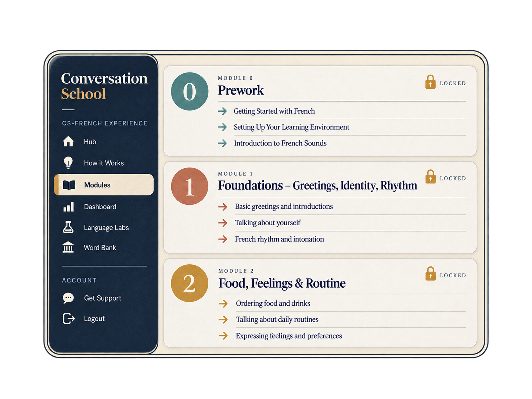Click the MODULE 2 label

point(236,271)
